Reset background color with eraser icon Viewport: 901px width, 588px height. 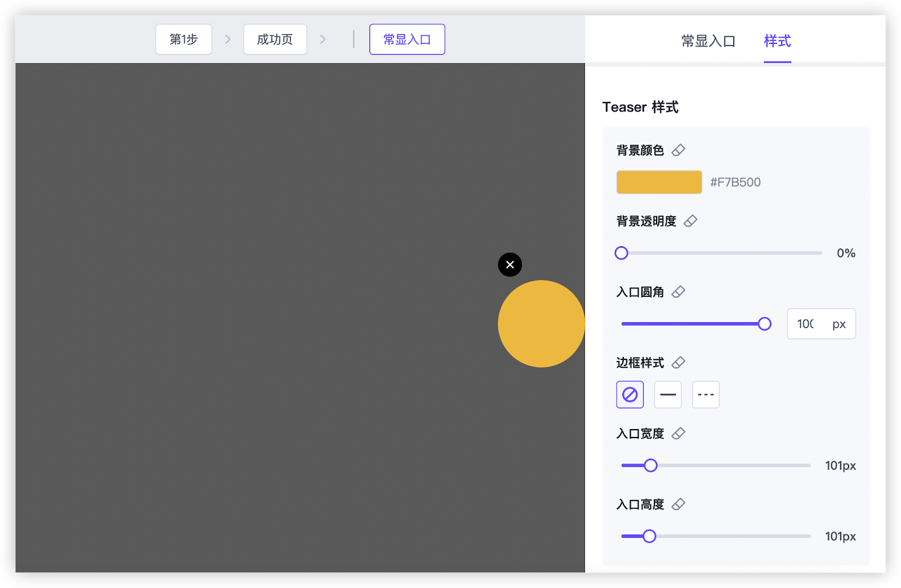point(679,150)
